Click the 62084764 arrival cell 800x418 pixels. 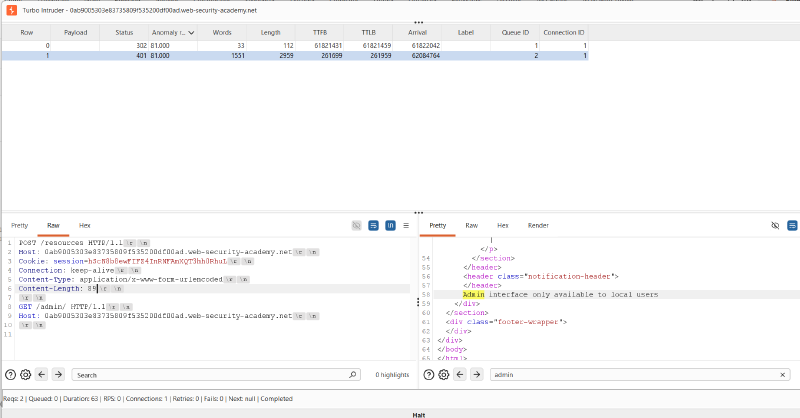[417, 55]
